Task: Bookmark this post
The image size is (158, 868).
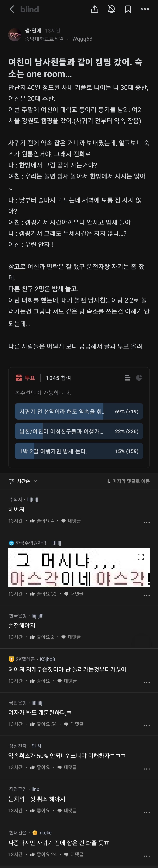Action: pyautogui.click(x=128, y=9)
